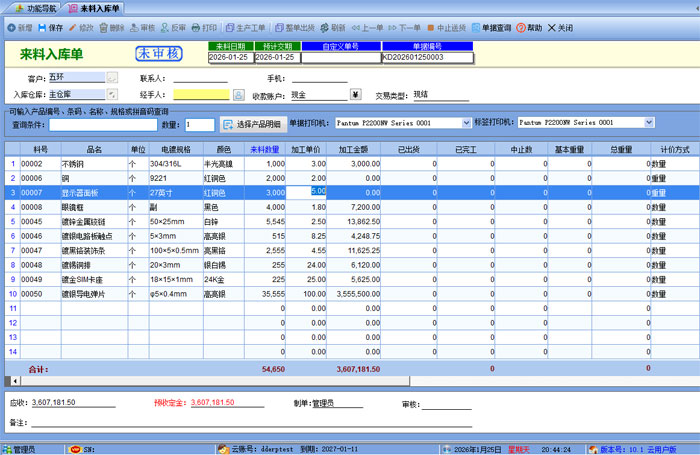
Task: Click the 经手人 lookup icon
Action: pyautogui.click(x=239, y=95)
